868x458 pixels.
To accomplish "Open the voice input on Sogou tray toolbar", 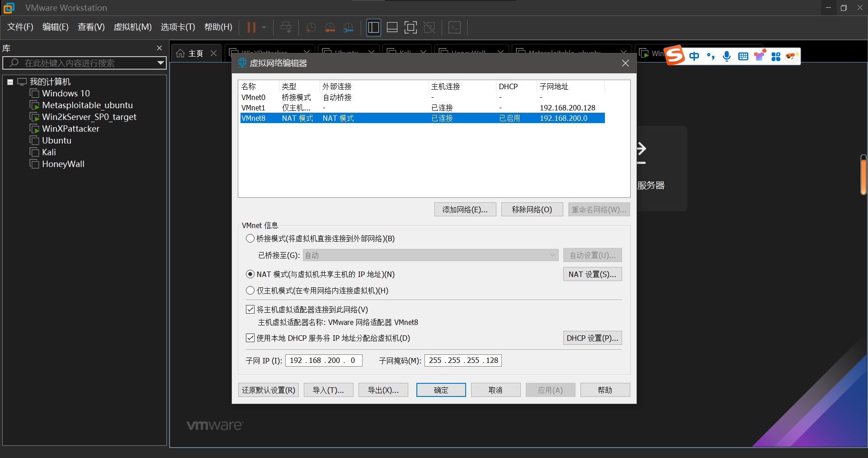I will [x=726, y=56].
